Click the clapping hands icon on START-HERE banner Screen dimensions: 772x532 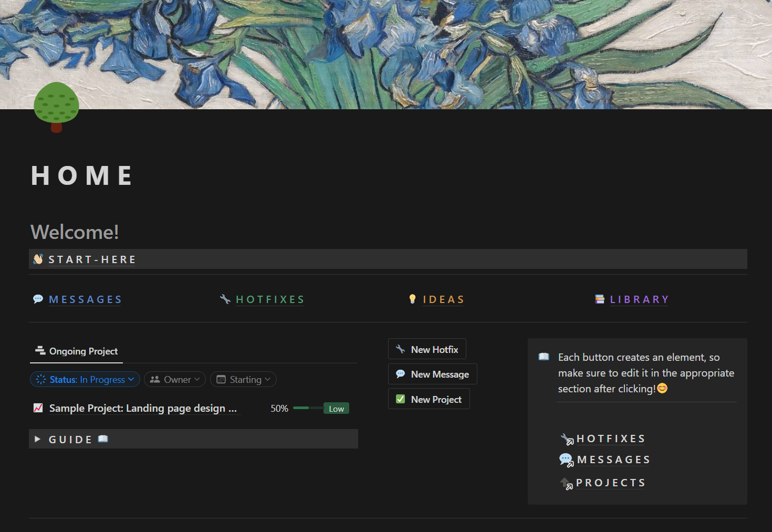point(38,258)
